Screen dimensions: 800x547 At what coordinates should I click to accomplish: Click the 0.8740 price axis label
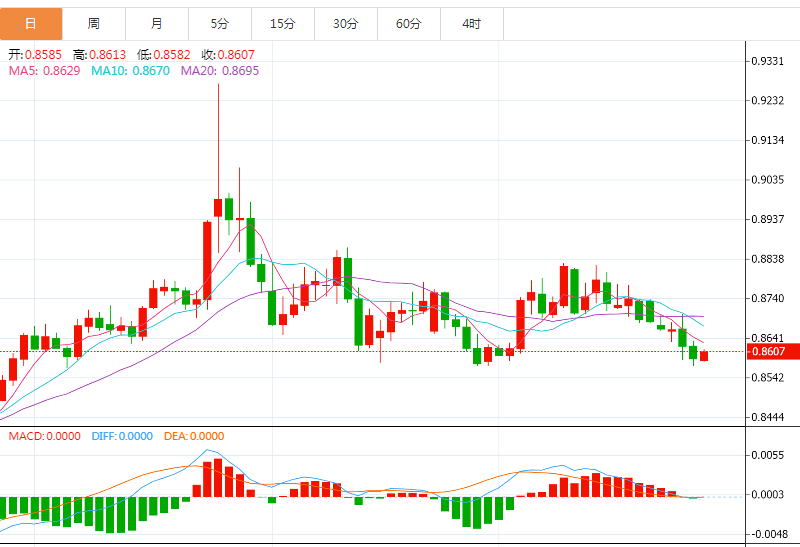768,299
